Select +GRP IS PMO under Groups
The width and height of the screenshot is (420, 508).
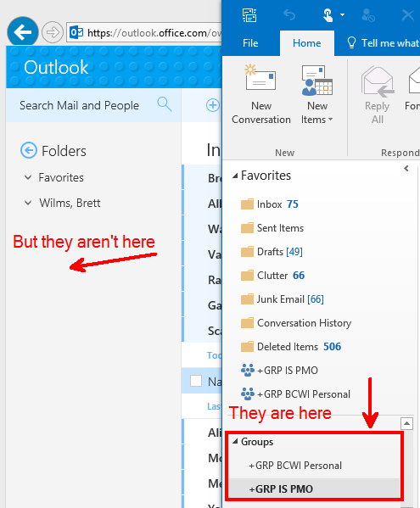click(x=281, y=488)
